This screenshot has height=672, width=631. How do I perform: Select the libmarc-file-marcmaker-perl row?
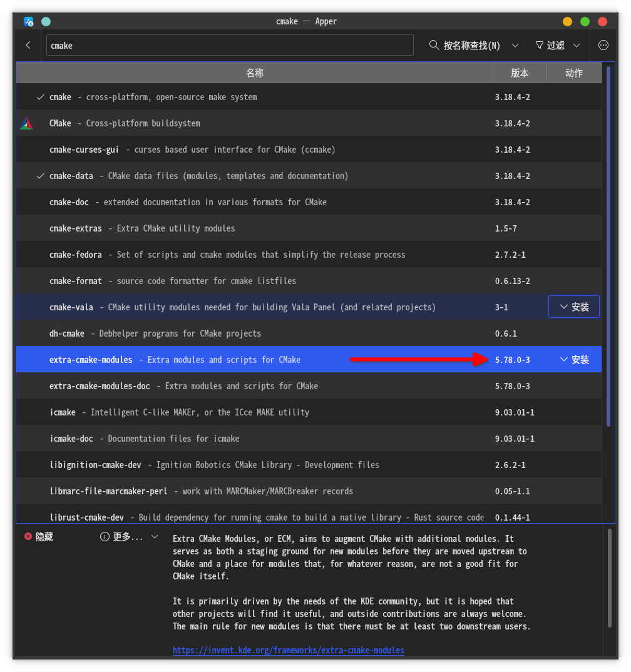(x=309, y=491)
